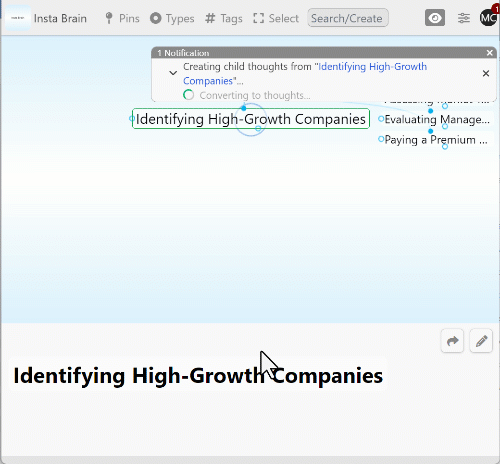500x464 pixels.
Task: Click the Search/Create input field
Action: click(x=348, y=18)
